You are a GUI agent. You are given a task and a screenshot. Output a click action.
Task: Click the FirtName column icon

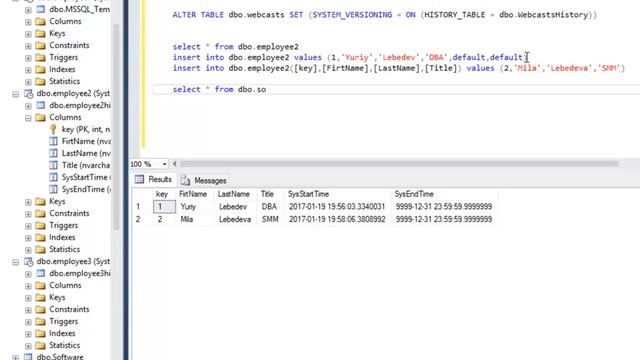point(53,141)
